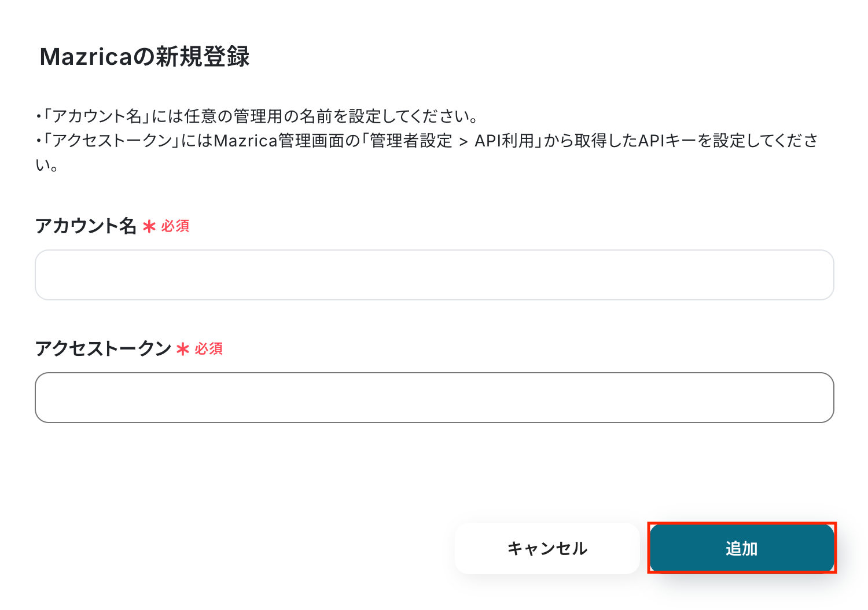The width and height of the screenshot is (868, 610).
Task: Click the Mazricaの新規登録 heading
Action: click(x=145, y=57)
